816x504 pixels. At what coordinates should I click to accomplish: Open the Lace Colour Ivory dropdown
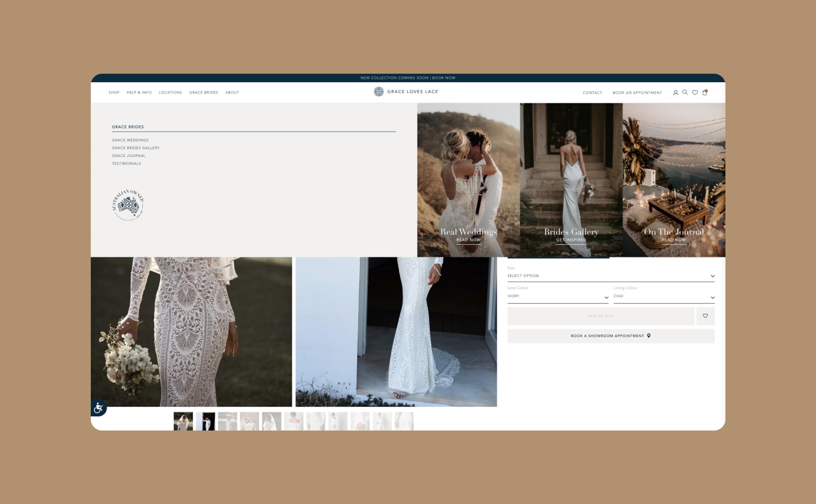558,296
